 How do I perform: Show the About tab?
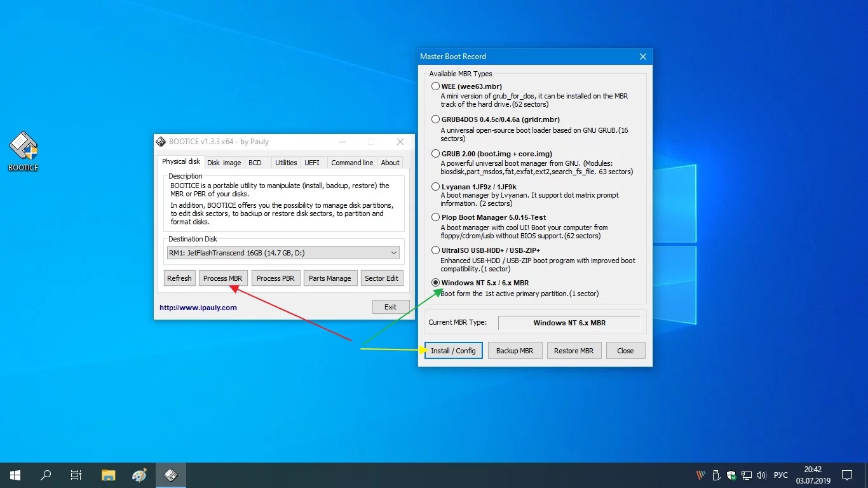click(390, 163)
